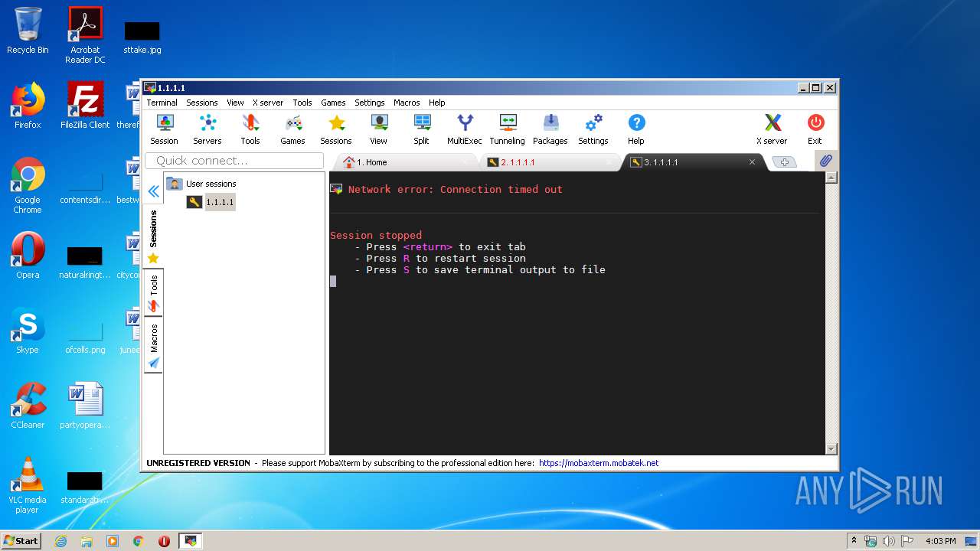Click the paperclip attach icon
This screenshot has height=551, width=980.
pos(825,161)
